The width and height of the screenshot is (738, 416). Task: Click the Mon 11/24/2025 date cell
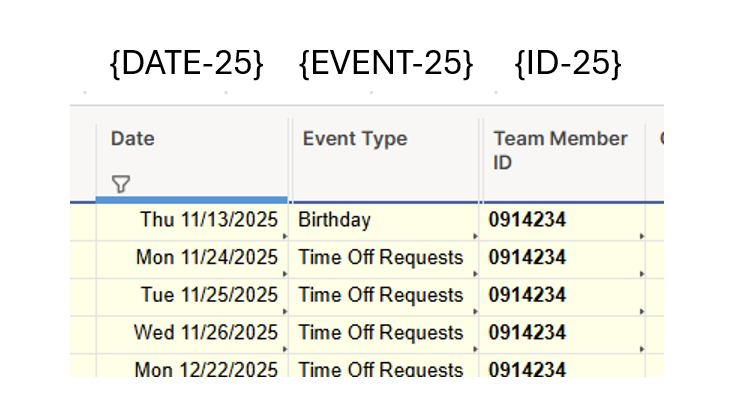coord(192,259)
